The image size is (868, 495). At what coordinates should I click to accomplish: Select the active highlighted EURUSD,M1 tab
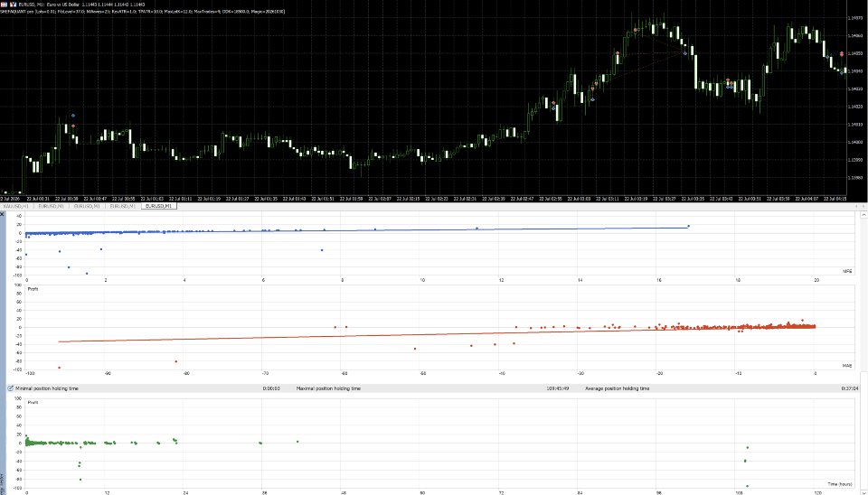coord(159,206)
